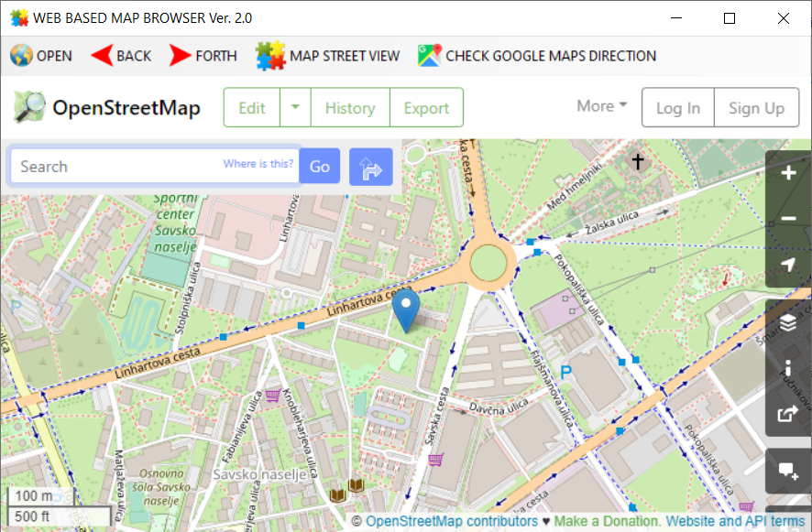Open the Export tab
This screenshot has width=812, height=532.
(x=426, y=108)
